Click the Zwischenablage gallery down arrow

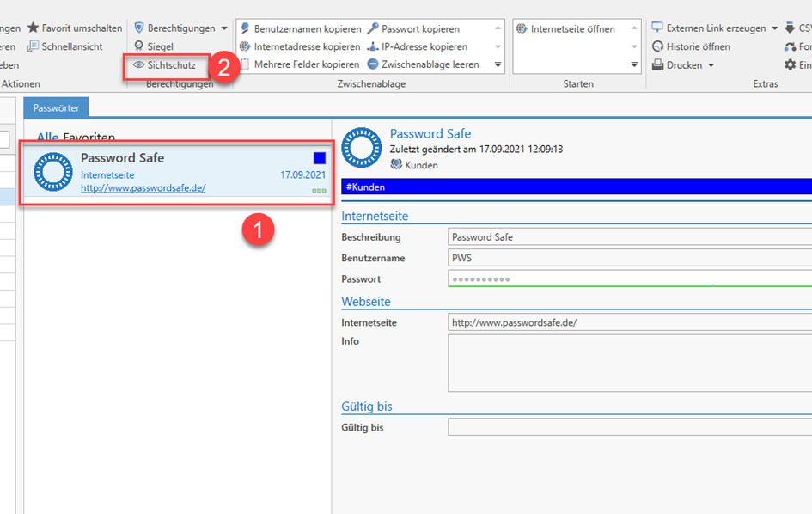pyautogui.click(x=498, y=46)
